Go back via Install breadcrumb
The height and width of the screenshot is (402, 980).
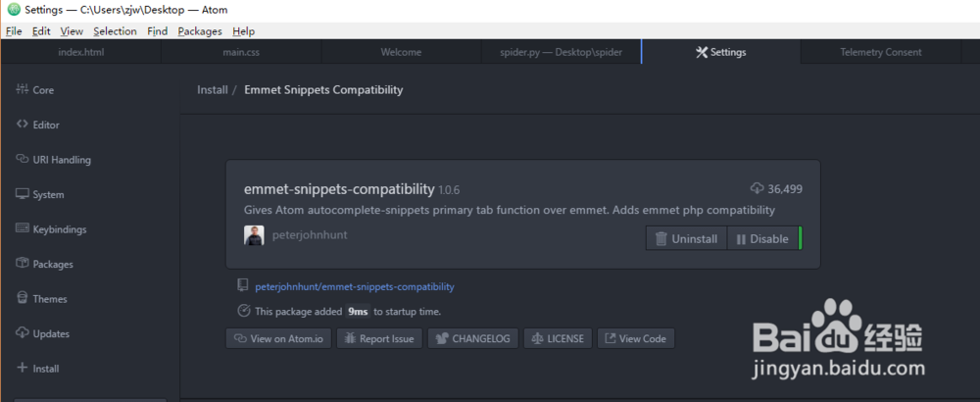point(213,90)
